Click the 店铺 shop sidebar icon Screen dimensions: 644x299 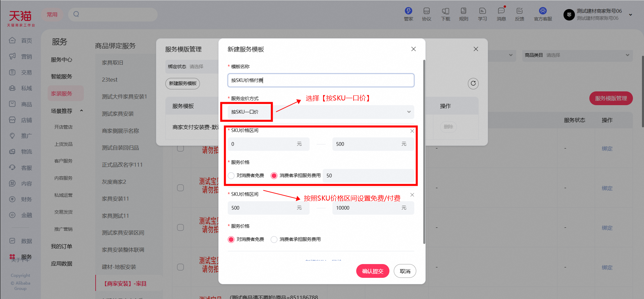[x=12, y=120]
